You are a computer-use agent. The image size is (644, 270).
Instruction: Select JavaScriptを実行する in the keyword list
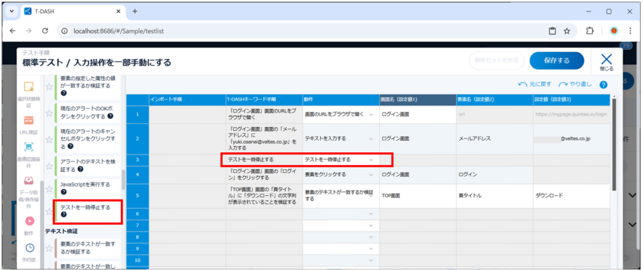tap(85, 184)
